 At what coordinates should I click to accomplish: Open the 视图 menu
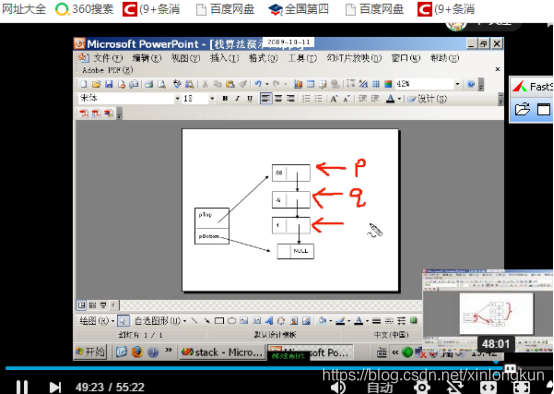pos(185,58)
